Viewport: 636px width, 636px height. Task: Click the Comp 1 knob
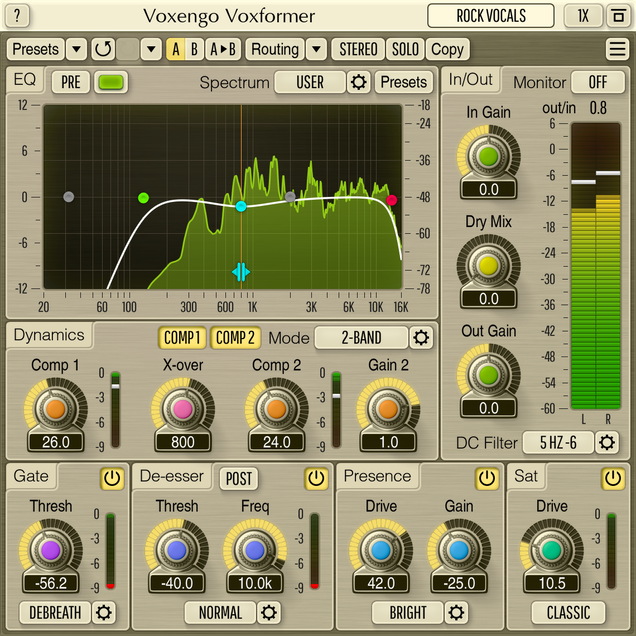[56, 409]
